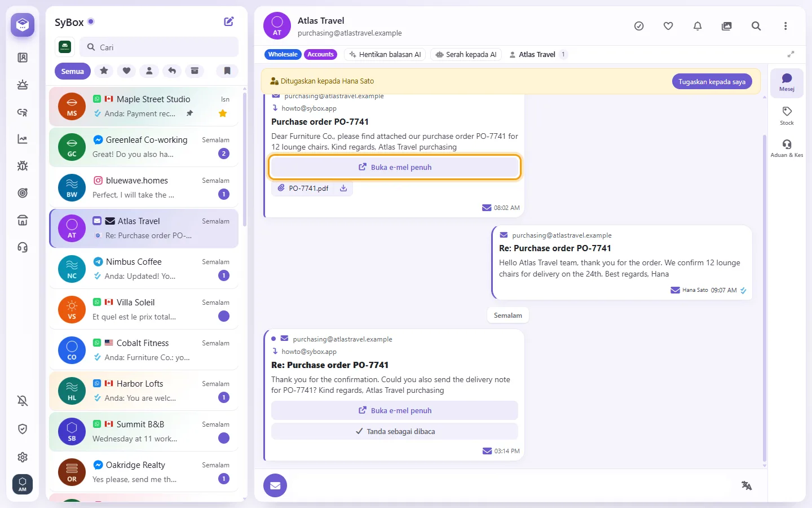Click the SyBox logo icon in the sidebar
Viewport: 812px width, 508px height.
23,25
